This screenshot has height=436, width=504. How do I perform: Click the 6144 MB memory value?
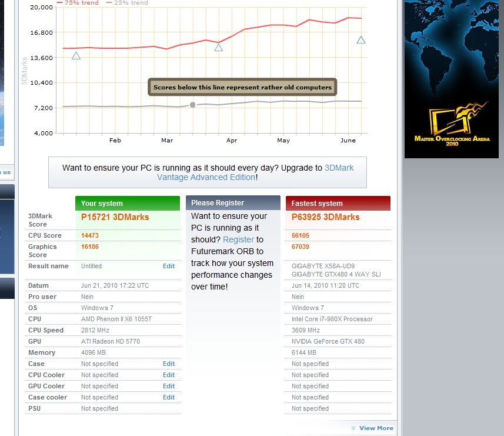pyautogui.click(x=303, y=352)
